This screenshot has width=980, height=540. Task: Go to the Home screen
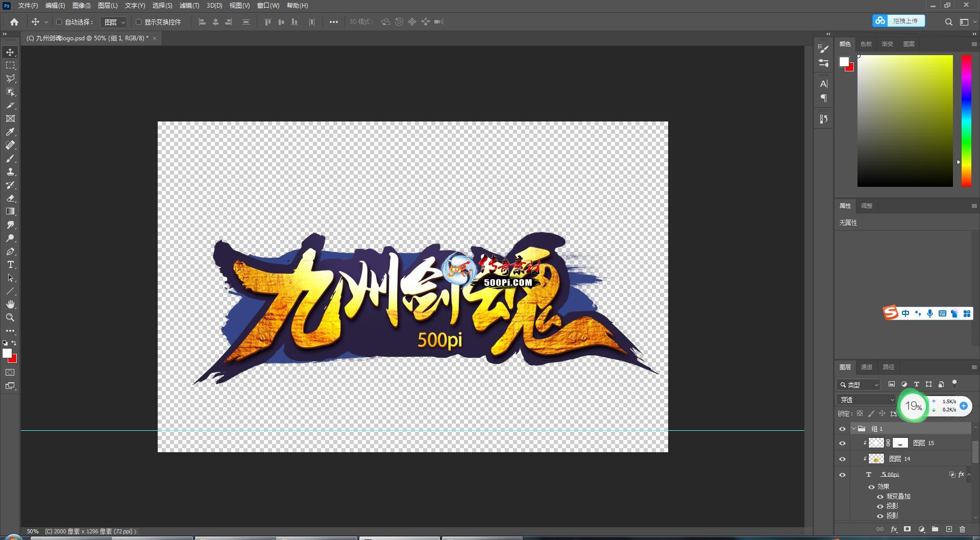point(14,22)
